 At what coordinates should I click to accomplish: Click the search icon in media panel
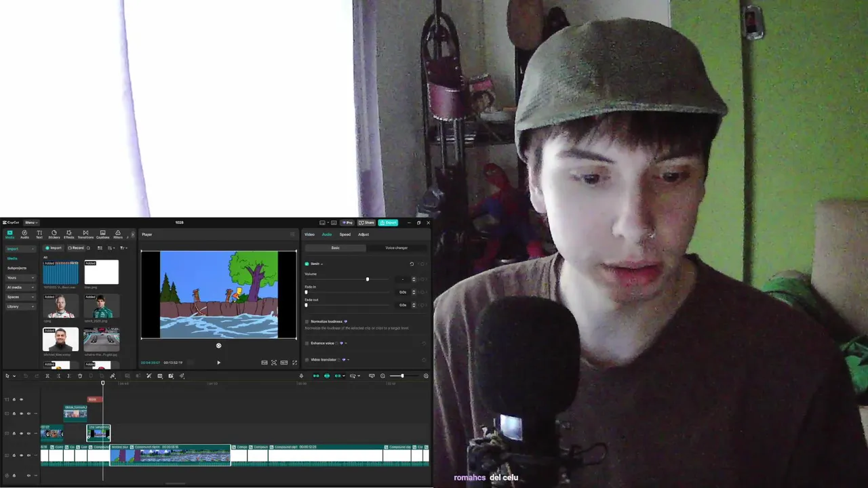click(x=88, y=248)
